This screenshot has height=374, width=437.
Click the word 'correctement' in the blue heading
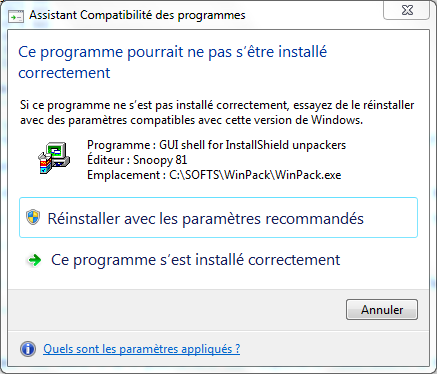tap(64, 73)
